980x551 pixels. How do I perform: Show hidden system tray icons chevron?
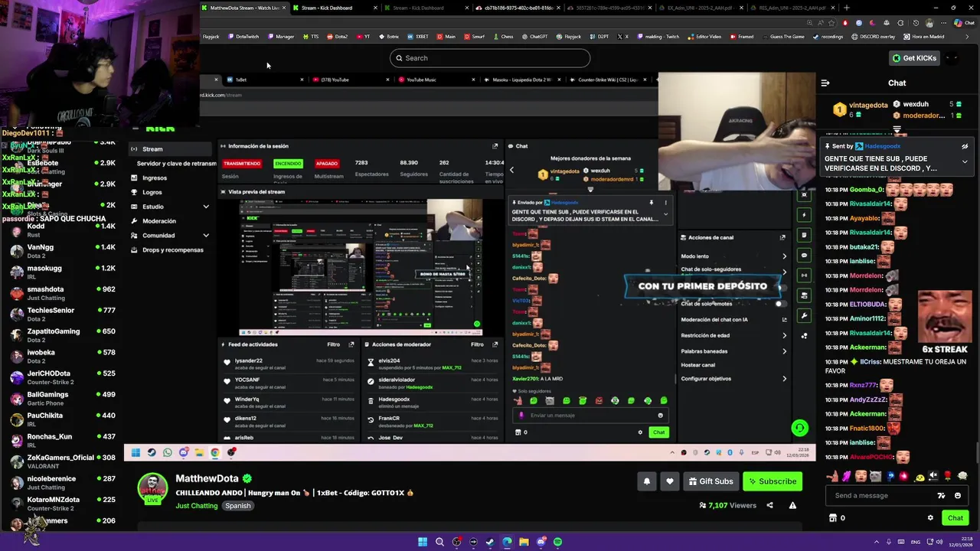click(x=877, y=542)
